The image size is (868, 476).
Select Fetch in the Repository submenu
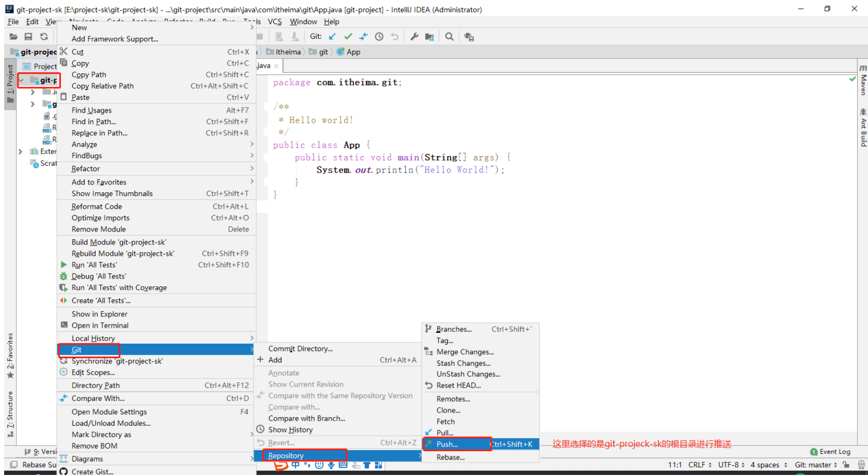(445, 421)
